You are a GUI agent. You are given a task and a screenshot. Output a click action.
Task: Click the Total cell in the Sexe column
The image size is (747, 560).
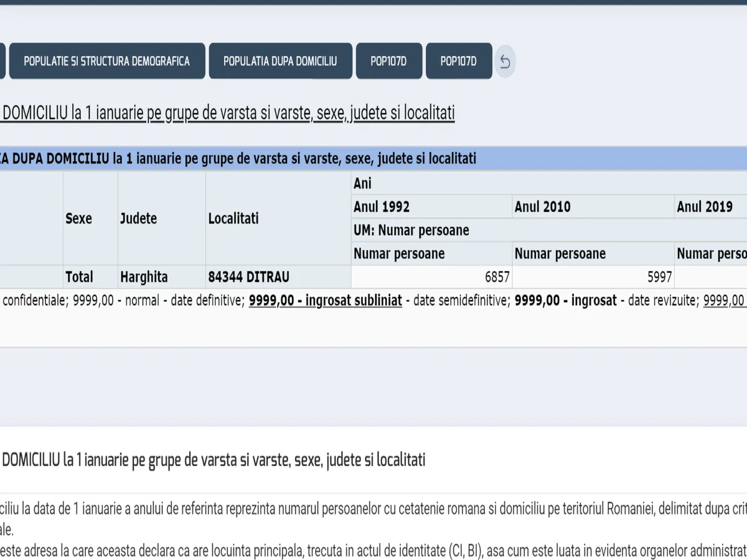point(79,277)
